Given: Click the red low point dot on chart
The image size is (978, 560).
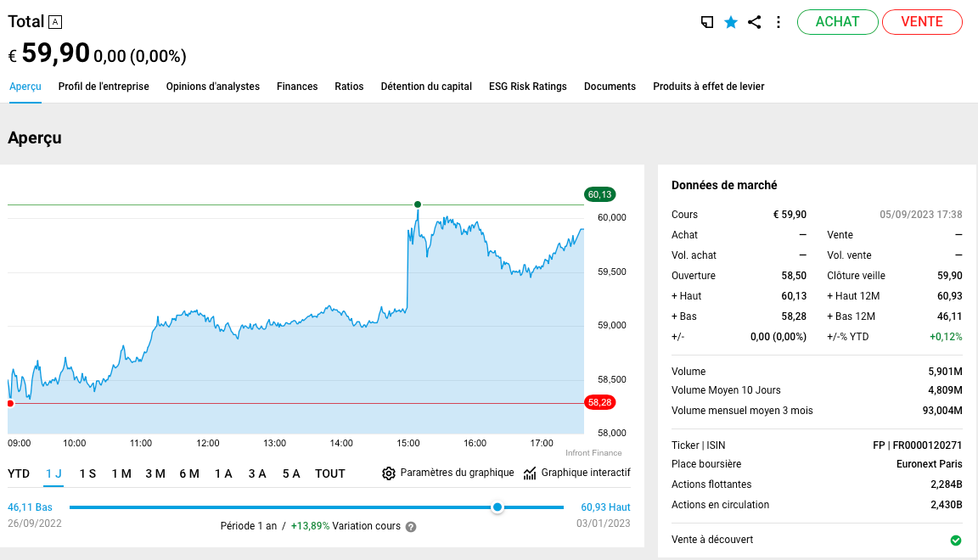Looking at the screenshot, I should (10, 404).
